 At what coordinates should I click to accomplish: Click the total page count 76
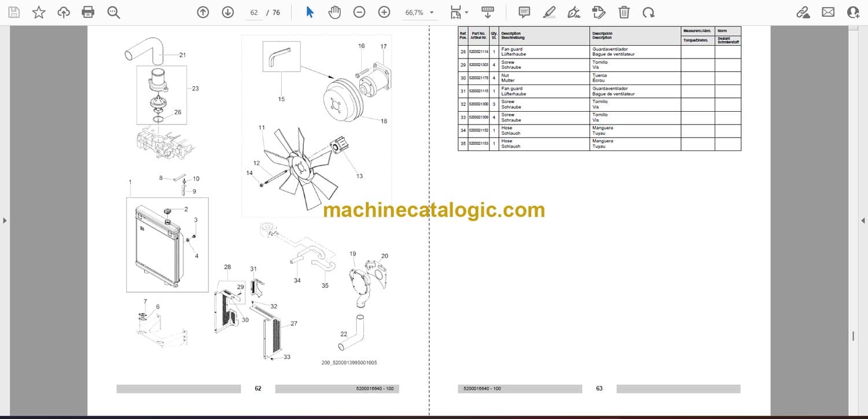276,12
